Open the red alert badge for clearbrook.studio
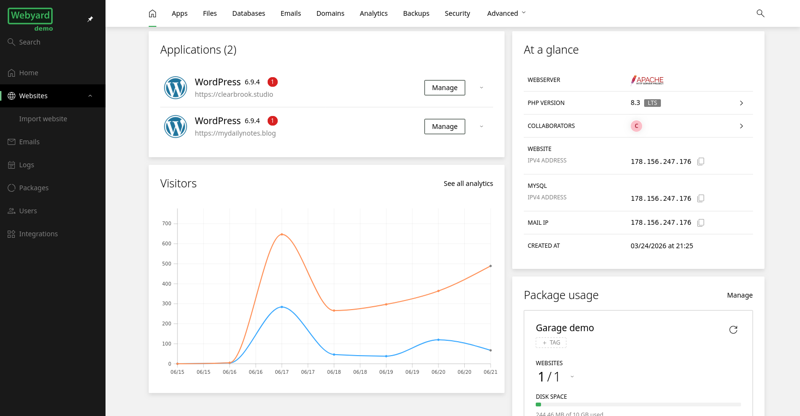This screenshot has width=800, height=416. click(272, 82)
